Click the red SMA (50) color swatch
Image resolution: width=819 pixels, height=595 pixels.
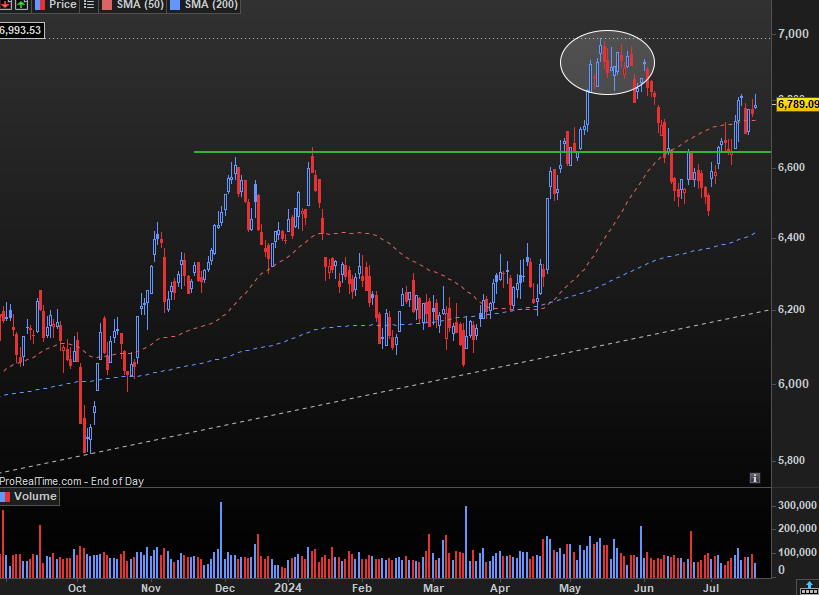[108, 5]
